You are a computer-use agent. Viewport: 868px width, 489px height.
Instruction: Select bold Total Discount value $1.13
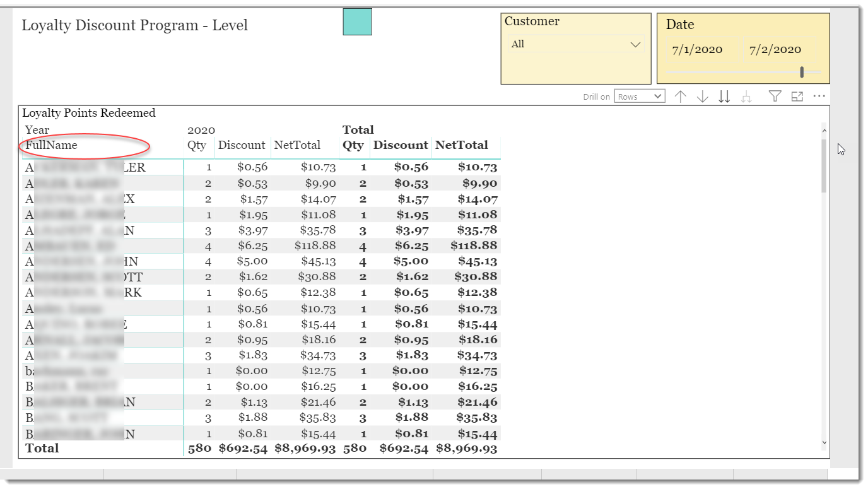point(413,403)
